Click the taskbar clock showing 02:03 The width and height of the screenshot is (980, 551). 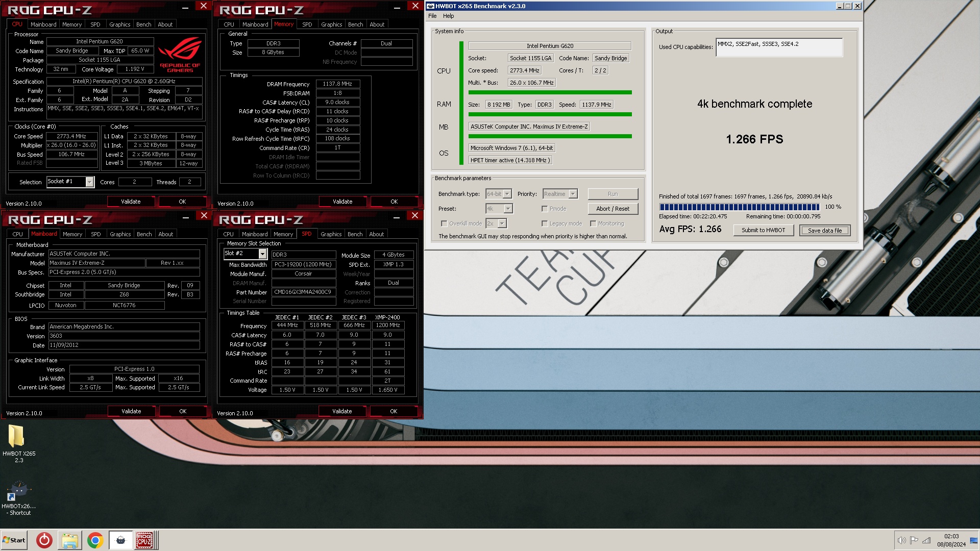point(951,540)
